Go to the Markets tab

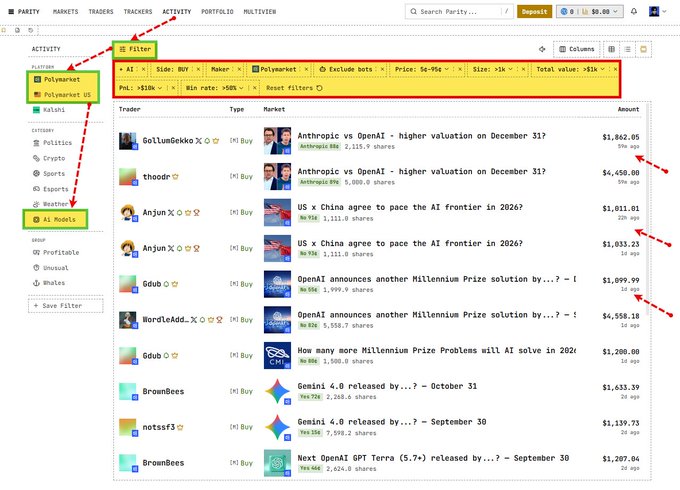(x=65, y=12)
